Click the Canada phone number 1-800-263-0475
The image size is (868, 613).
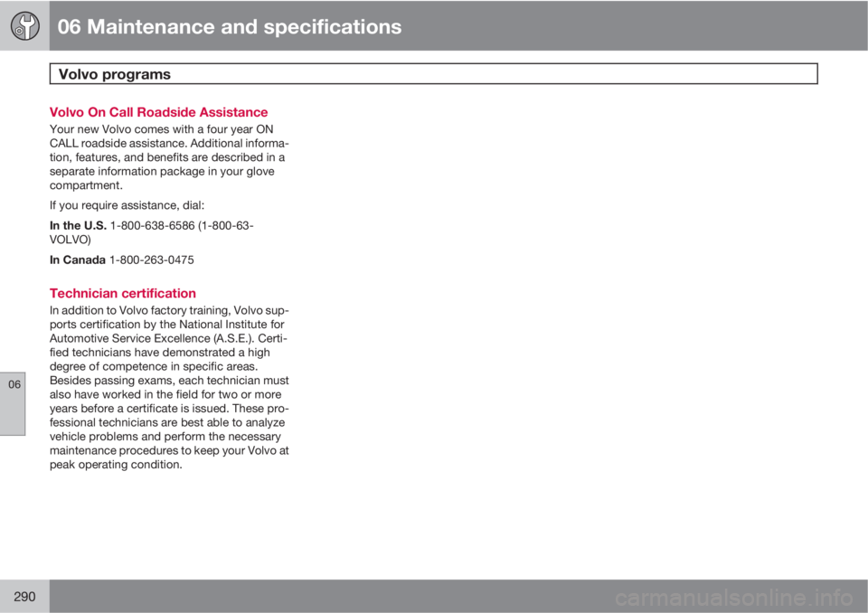point(152,259)
